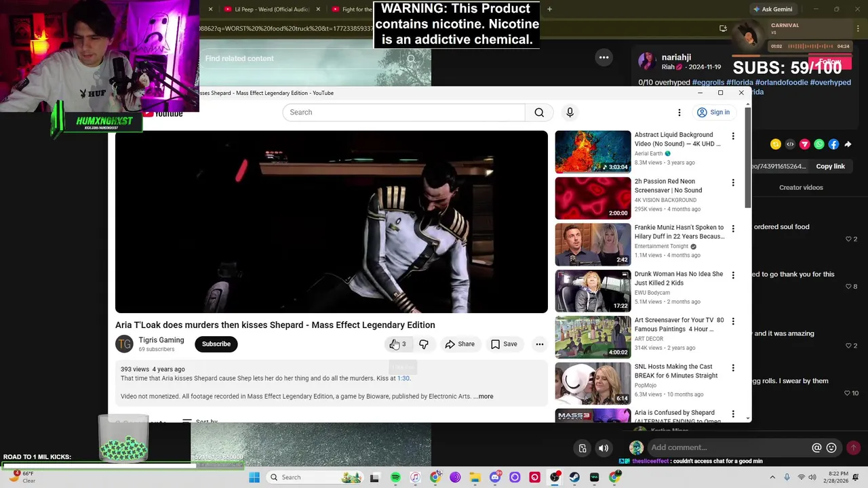
Task: Open emoji picker in comment box
Action: point(831,448)
